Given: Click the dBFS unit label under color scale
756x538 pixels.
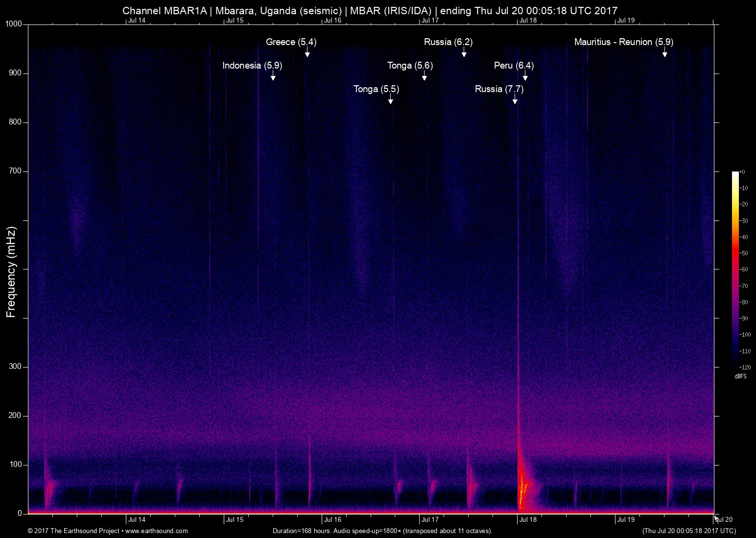Looking at the screenshot, I should click(x=740, y=376).
